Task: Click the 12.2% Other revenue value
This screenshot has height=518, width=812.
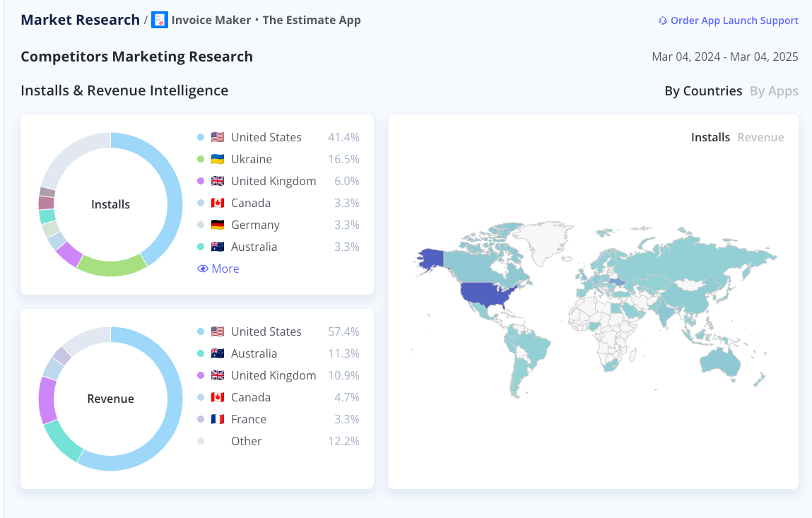Action: click(343, 442)
